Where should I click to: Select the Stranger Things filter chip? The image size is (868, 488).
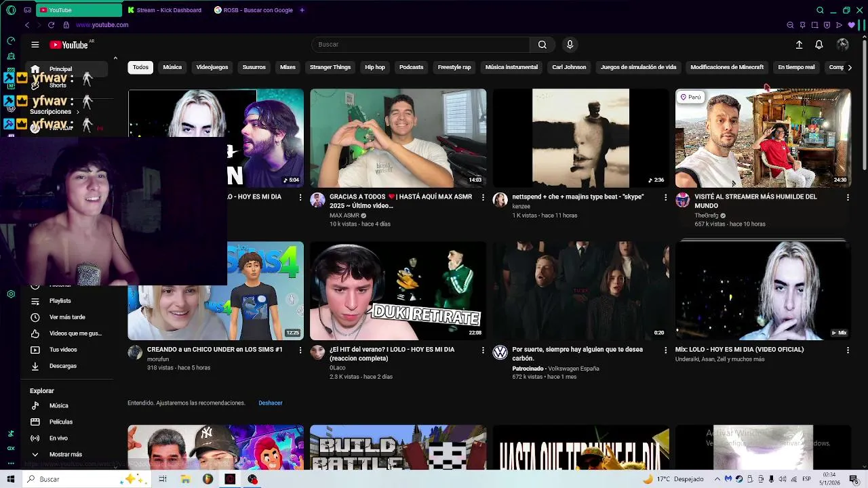[x=330, y=67]
